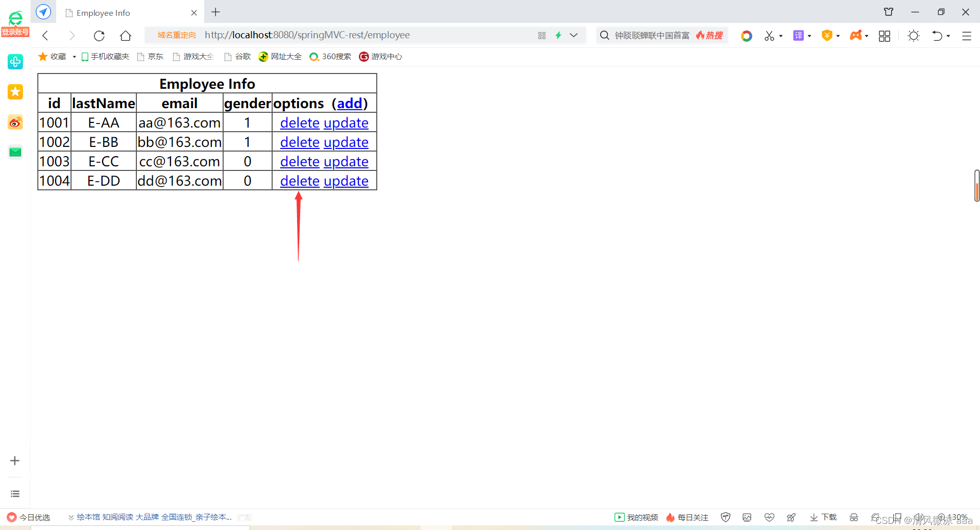
Task: Update employee 1003 E-CC
Action: [x=346, y=162]
